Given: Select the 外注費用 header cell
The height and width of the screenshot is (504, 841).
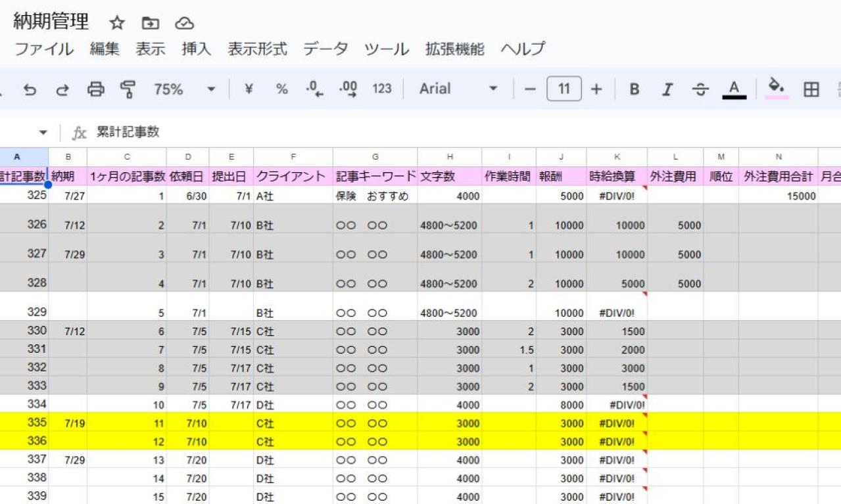Looking at the screenshot, I should coord(675,176).
